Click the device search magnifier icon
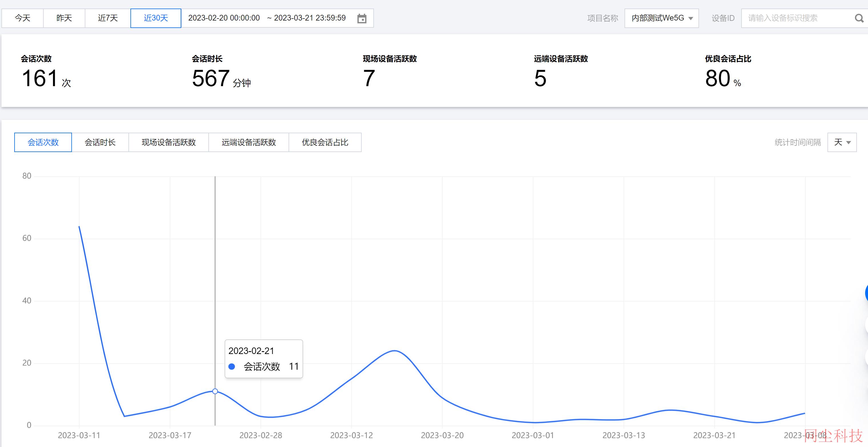The image size is (868, 447). coord(859,18)
